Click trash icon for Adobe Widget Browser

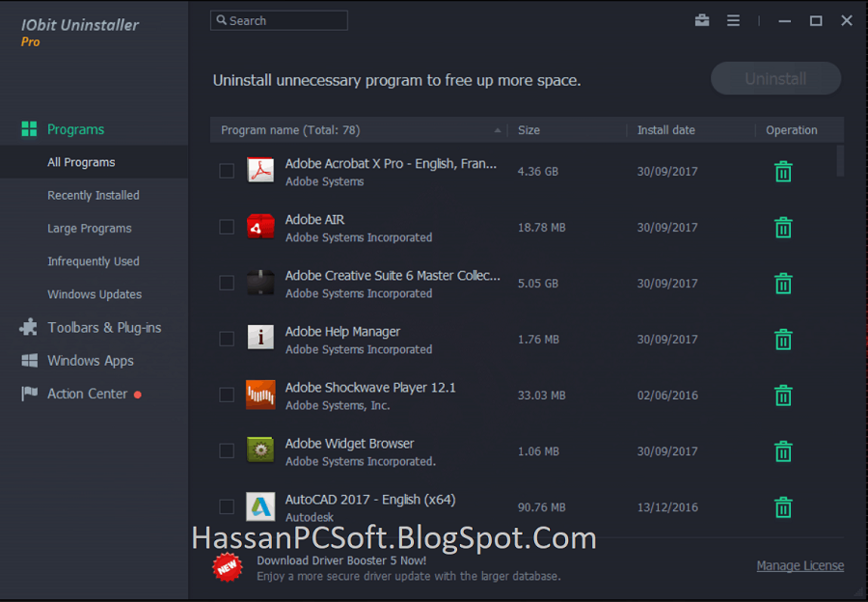point(783,451)
